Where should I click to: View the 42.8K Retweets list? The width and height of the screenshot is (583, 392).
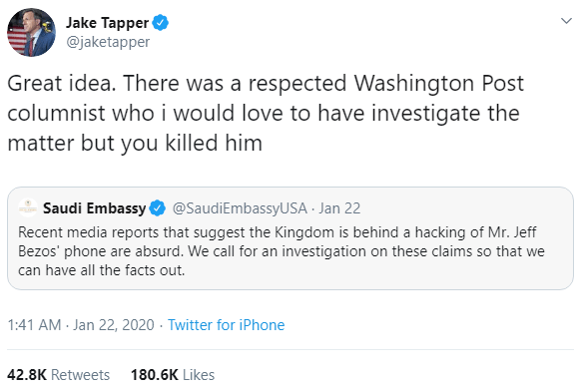point(58,375)
